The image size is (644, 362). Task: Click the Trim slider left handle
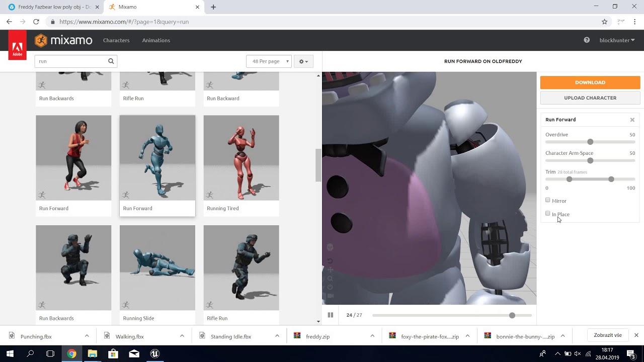[569, 179]
